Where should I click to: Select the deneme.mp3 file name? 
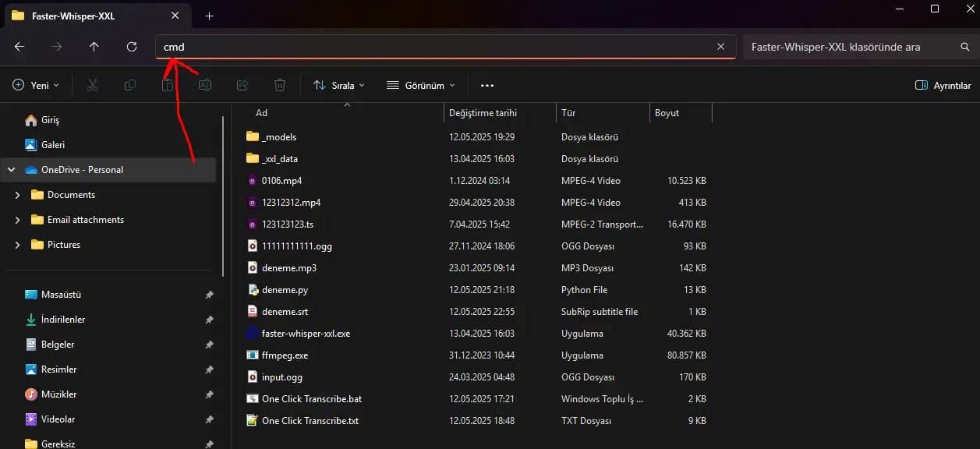289,267
